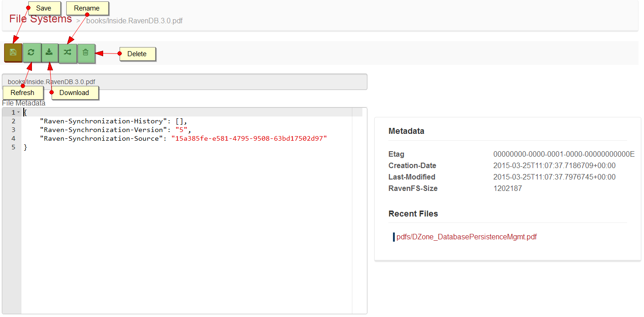Open recent file pdfs/DZone_DatabasePersistenceMgmt.pdf
This screenshot has height=317, width=644.
click(x=466, y=237)
